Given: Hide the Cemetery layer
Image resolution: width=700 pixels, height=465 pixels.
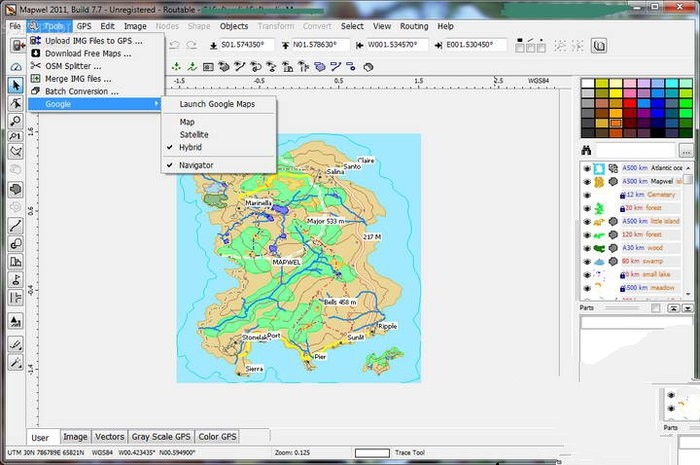Looking at the screenshot, I should point(587,195).
